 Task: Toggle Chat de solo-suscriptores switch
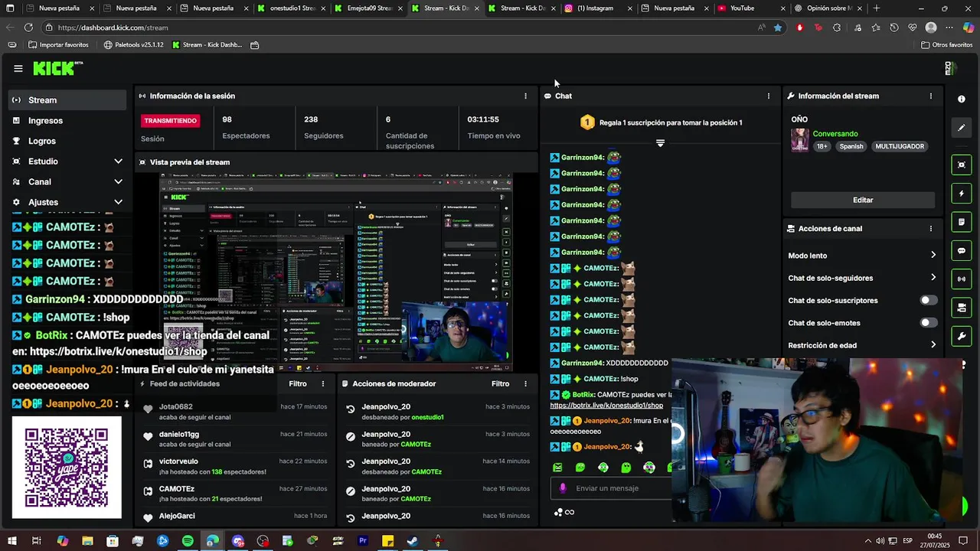coord(928,301)
